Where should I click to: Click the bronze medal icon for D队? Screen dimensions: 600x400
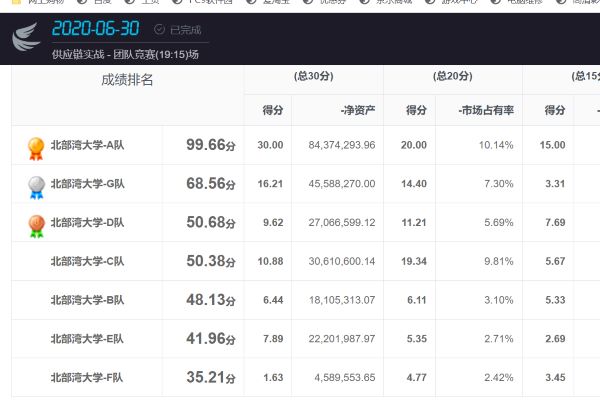pos(35,226)
